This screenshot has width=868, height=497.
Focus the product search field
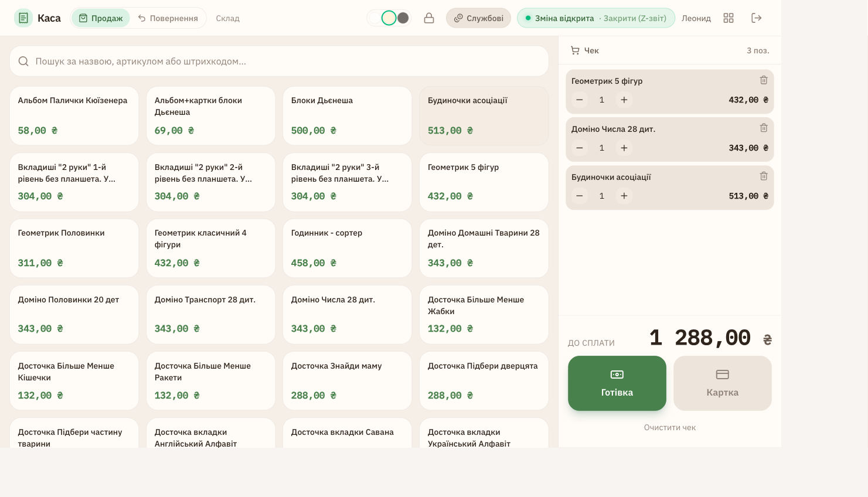pyautogui.click(x=279, y=62)
